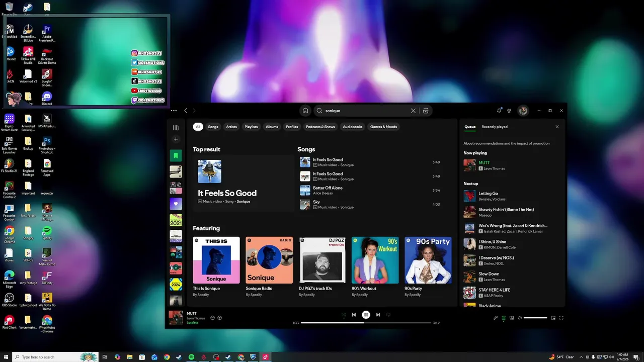Select the All filter chip

point(198,127)
